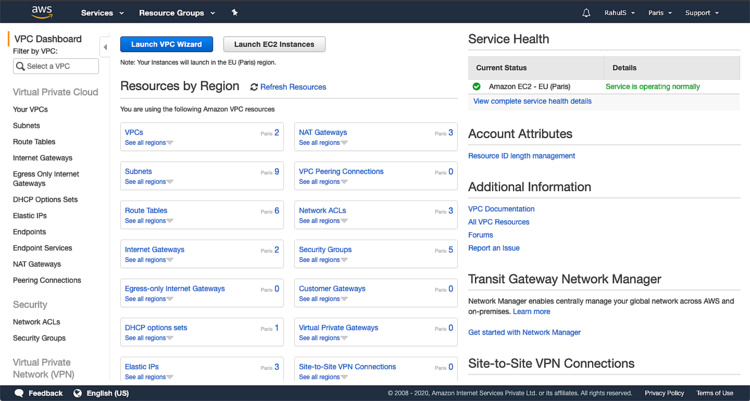
Task: Expand See all regions under VPCs
Action: (x=148, y=143)
